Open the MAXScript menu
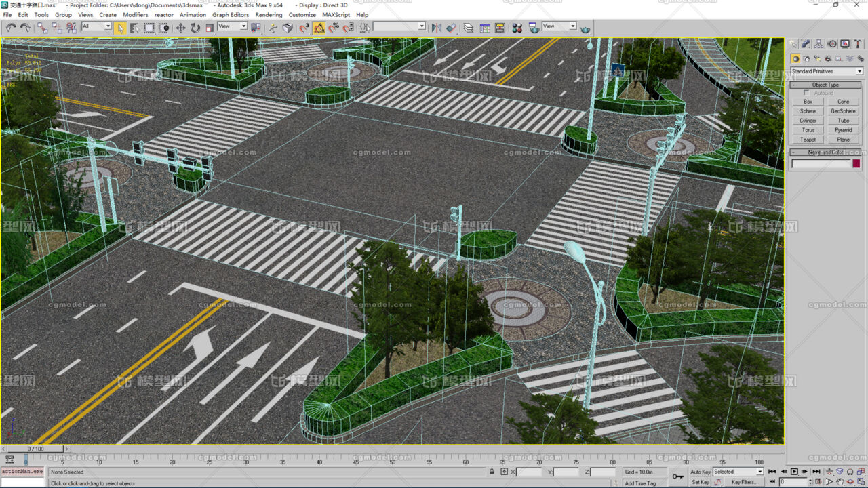 point(336,14)
